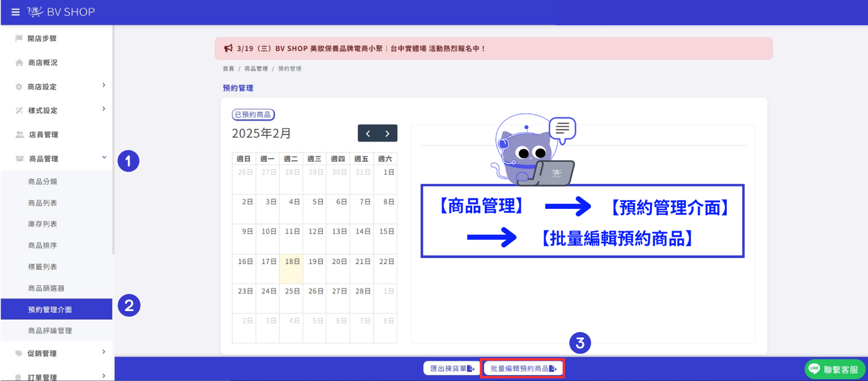This screenshot has height=381, width=868.
Task: Open the hamburger menu icon
Action: (x=15, y=12)
